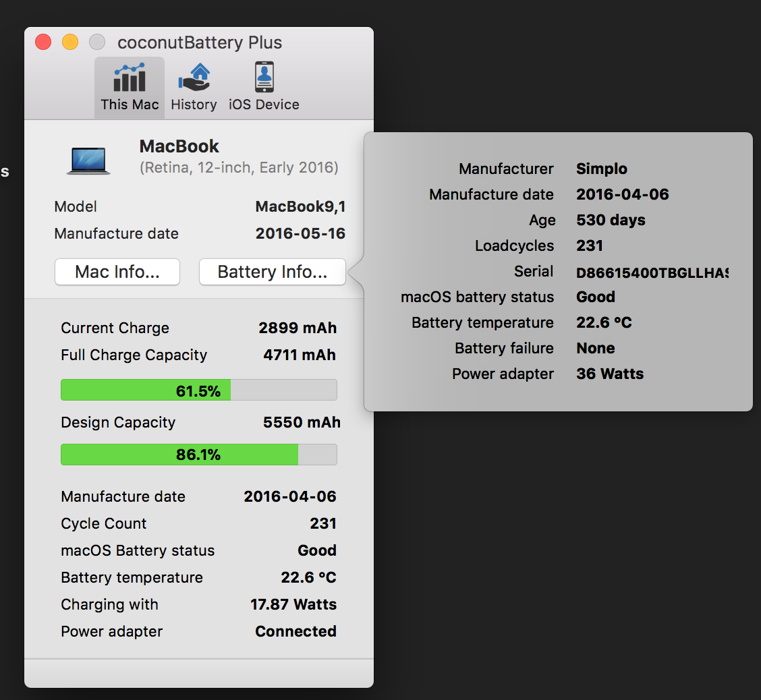Switch to the This Mac tab label
The height and width of the screenshot is (700, 761).
130,105
